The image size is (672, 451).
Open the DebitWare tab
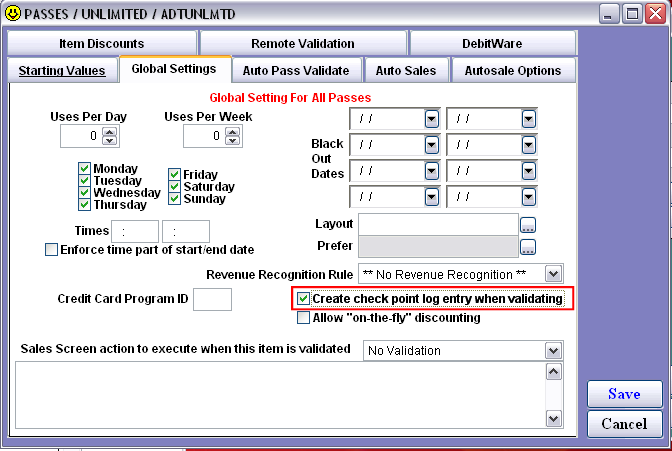pos(492,43)
